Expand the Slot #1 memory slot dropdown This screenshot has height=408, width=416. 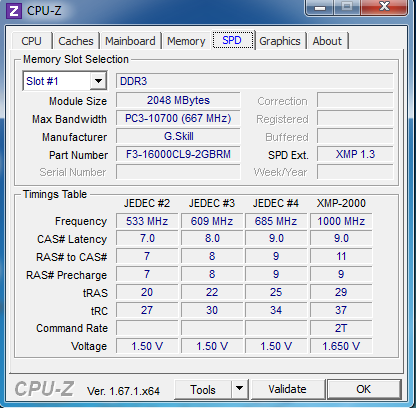[x=98, y=81]
